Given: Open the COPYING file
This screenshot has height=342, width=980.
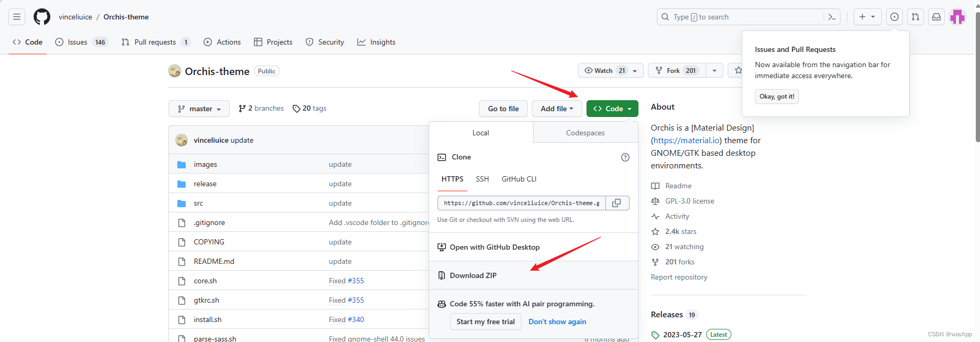Looking at the screenshot, I should pyautogui.click(x=209, y=242).
